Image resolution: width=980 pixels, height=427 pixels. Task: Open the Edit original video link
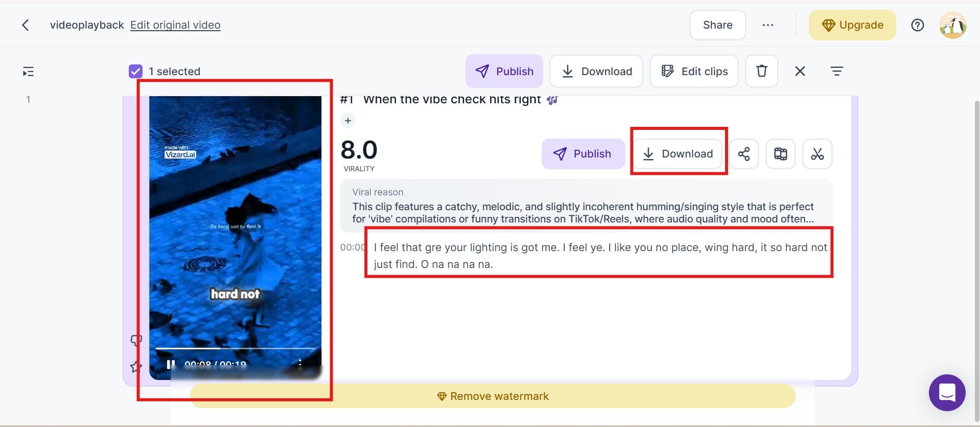click(x=175, y=25)
